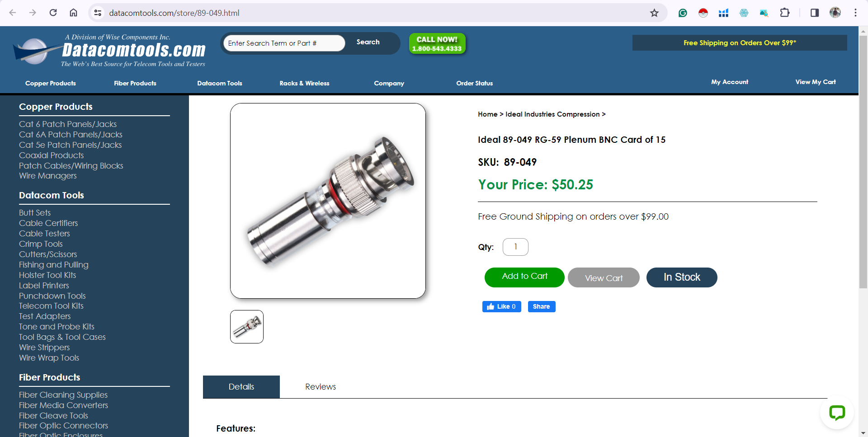The height and width of the screenshot is (437, 868).
Task: Open the Crimp Tools category link
Action: click(41, 244)
